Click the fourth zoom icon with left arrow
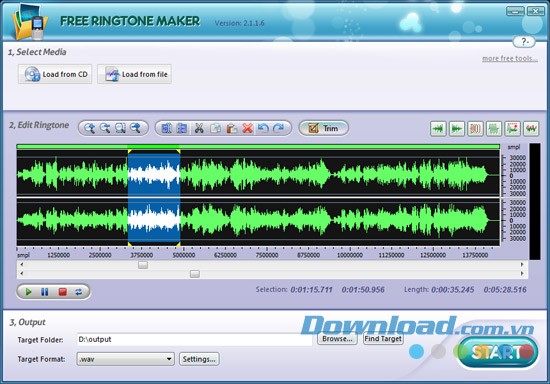This screenshot has height=384, width=550. coord(135,128)
